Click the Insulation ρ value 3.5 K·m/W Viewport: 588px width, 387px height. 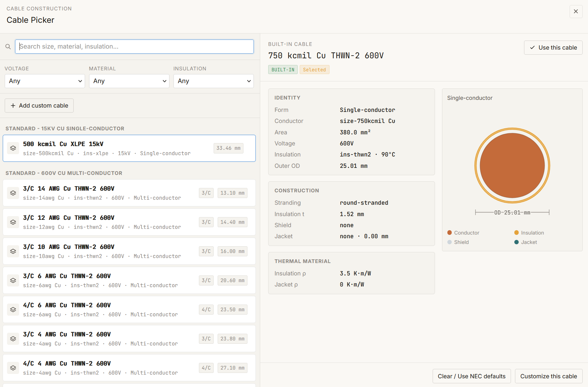(x=355, y=273)
